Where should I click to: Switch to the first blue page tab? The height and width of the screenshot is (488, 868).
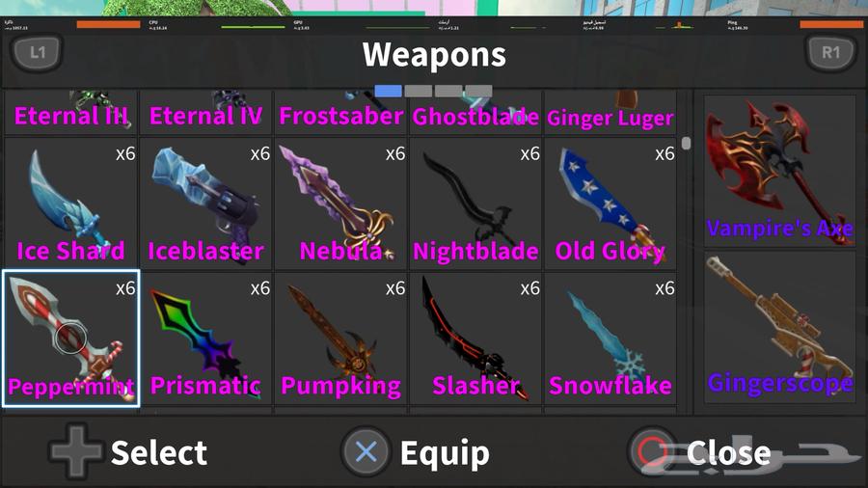(x=388, y=91)
